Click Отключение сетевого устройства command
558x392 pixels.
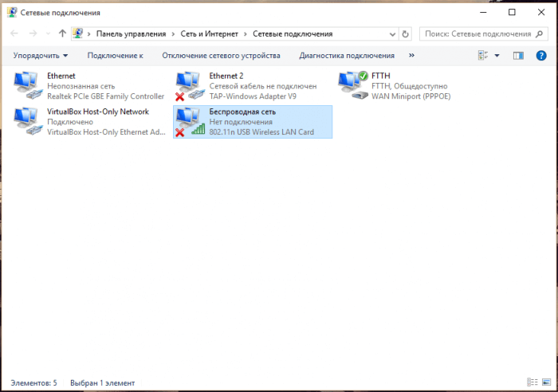(x=221, y=56)
